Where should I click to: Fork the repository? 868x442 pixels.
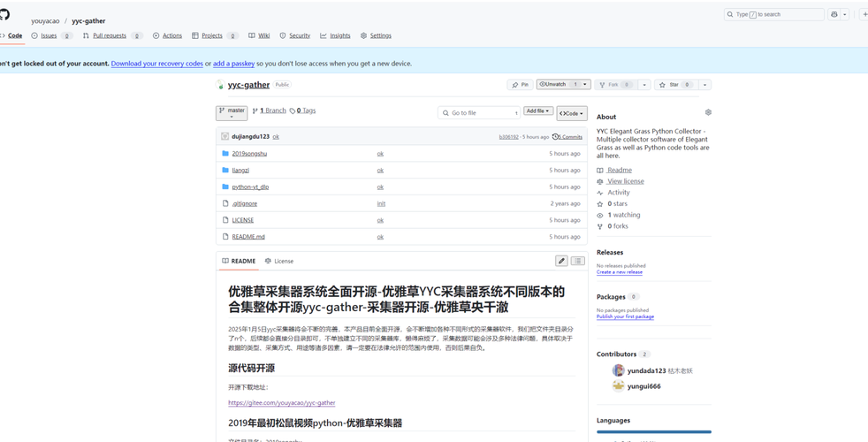click(x=617, y=85)
